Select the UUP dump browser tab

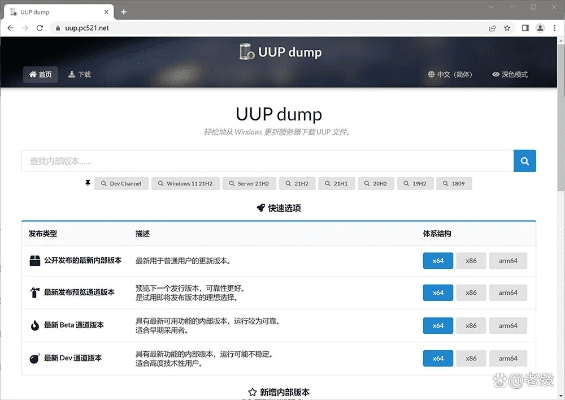(59, 12)
